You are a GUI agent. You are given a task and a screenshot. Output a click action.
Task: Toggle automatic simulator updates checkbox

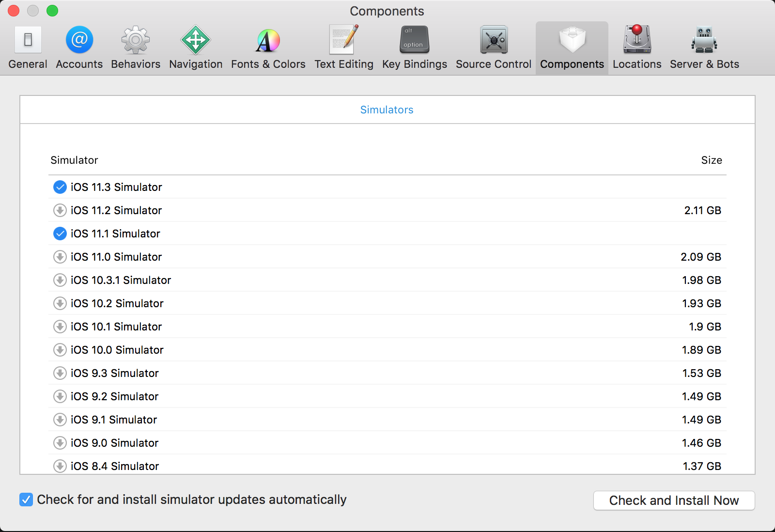pos(26,500)
